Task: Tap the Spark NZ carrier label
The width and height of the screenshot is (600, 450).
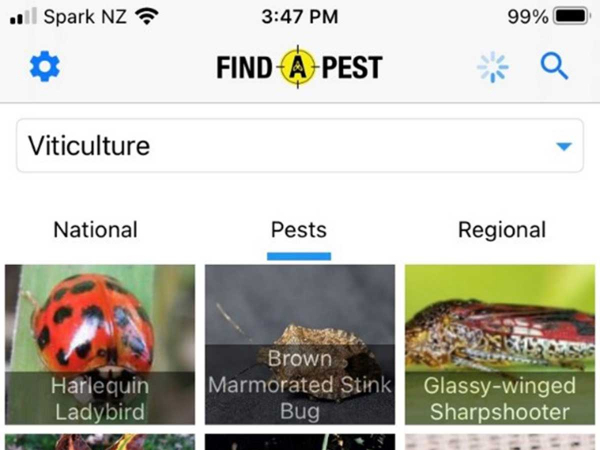Action: [x=85, y=16]
